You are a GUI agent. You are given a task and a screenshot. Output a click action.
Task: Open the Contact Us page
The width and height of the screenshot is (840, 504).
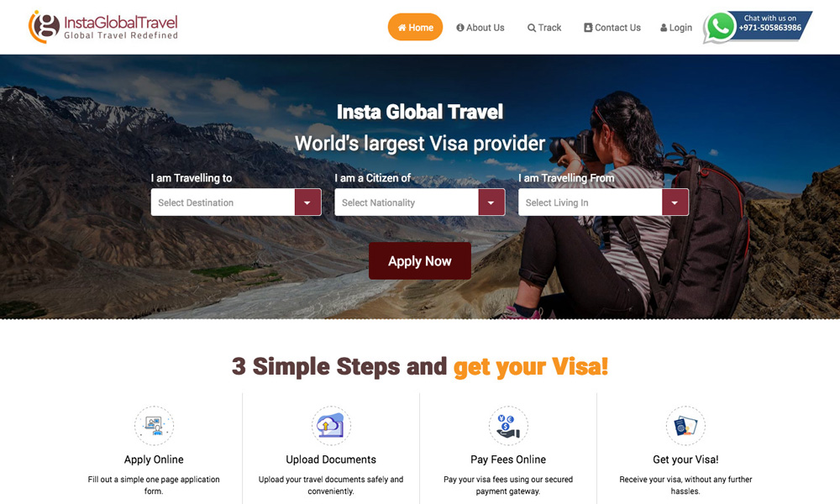[x=612, y=28]
